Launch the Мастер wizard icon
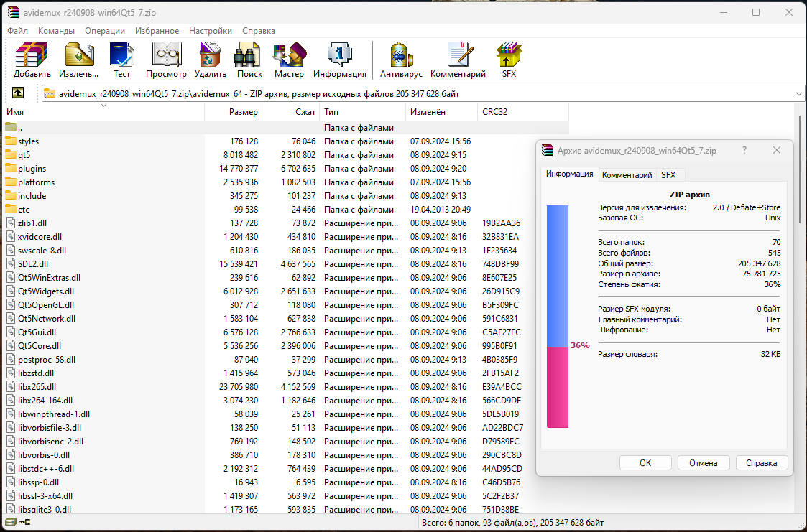This screenshot has height=532, width=807. click(x=289, y=55)
